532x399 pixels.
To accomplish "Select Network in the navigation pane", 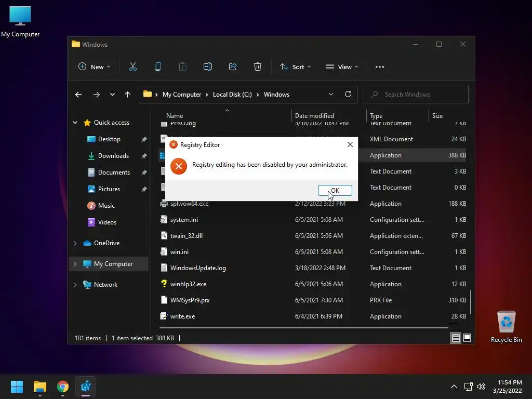I will click(105, 285).
